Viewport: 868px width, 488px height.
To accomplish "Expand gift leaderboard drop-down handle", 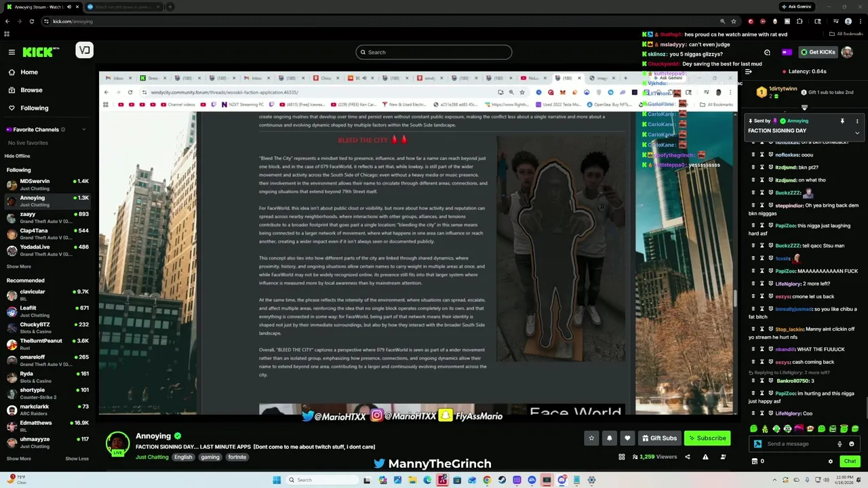I will (x=804, y=108).
